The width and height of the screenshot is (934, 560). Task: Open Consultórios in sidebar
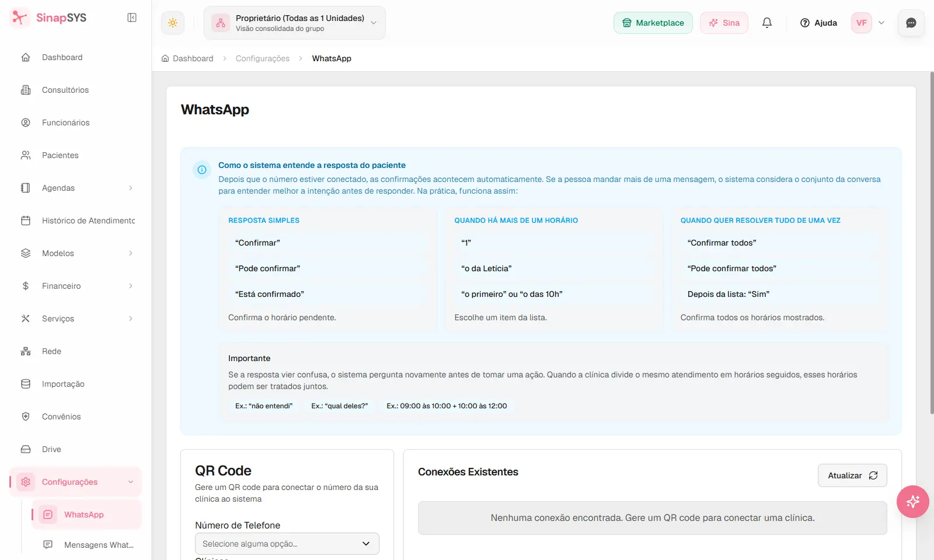[x=76, y=90]
